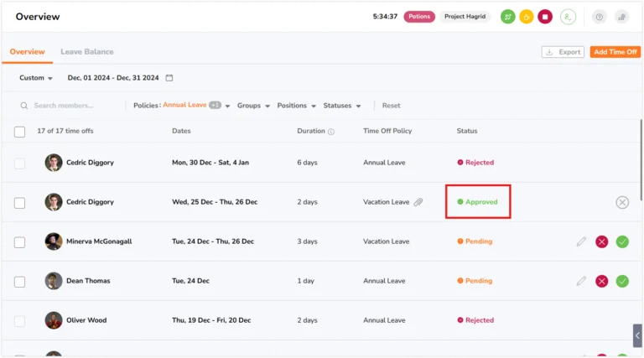
Task: Open the Statuses filter dropdown
Action: click(x=342, y=106)
